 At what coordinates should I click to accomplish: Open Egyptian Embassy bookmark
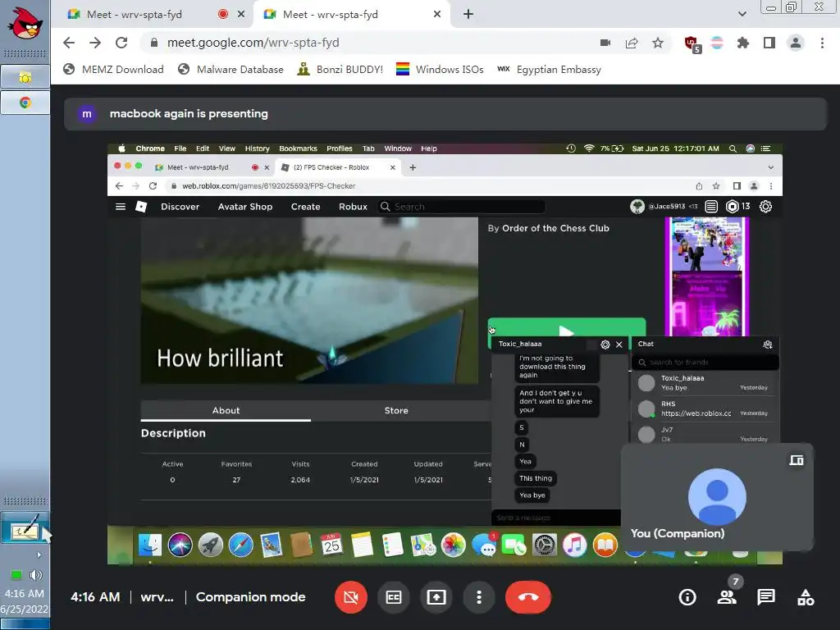click(x=549, y=70)
